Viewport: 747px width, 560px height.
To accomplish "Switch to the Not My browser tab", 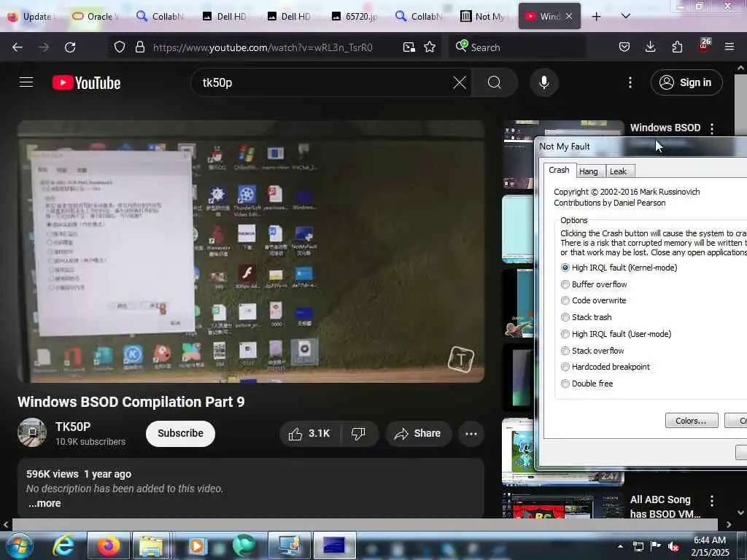I will pyautogui.click(x=485, y=17).
